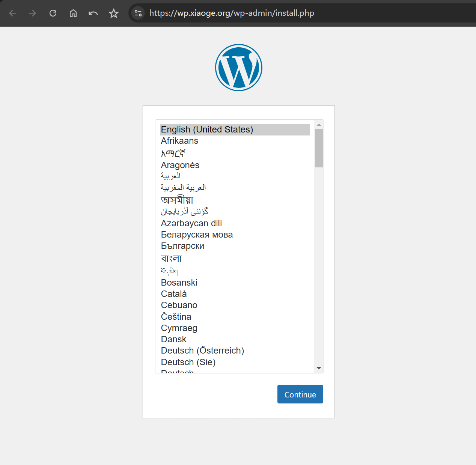The height and width of the screenshot is (465, 476).
Task: Click the browser forward arrow
Action: 33,13
